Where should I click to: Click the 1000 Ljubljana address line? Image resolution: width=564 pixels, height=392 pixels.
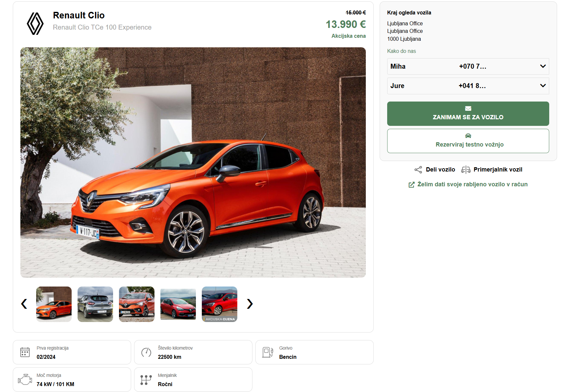coord(404,39)
